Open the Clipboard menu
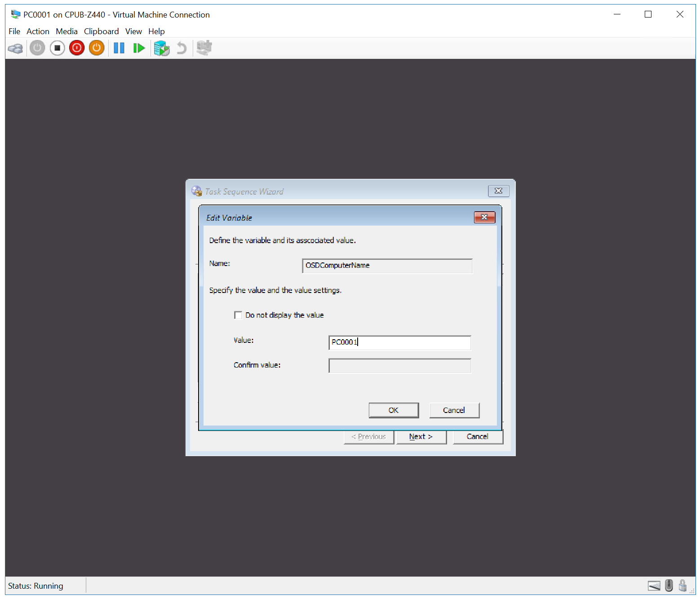 (101, 31)
